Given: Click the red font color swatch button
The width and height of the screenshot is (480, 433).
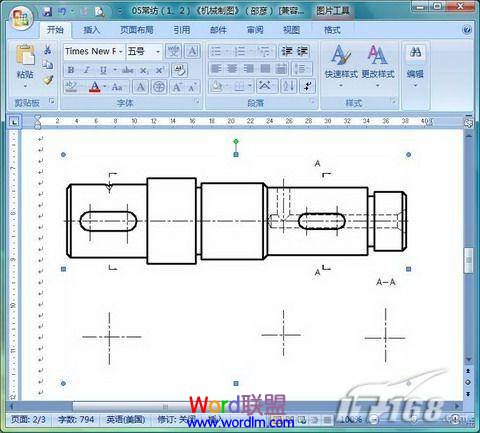Looking at the screenshot, I should point(95,87).
